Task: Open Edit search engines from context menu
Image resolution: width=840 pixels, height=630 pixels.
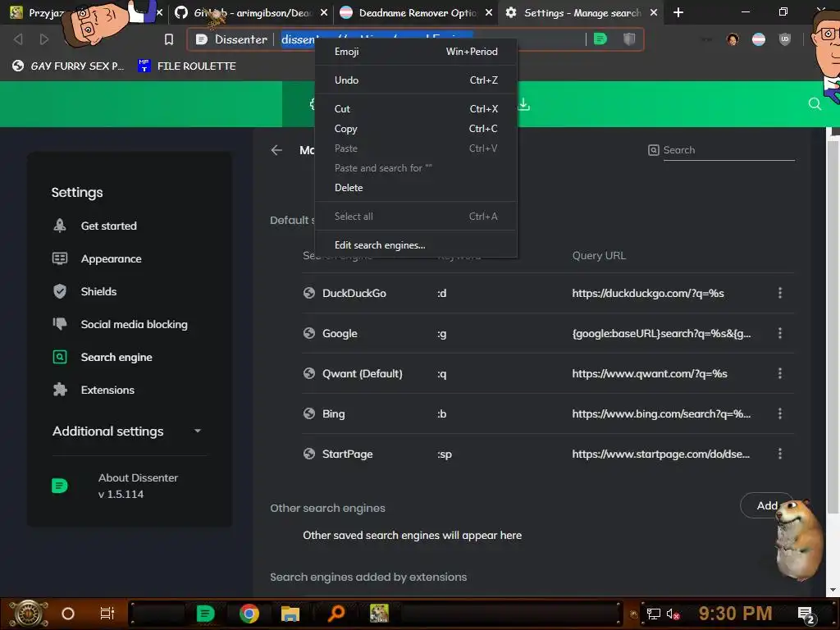Action: pos(416,244)
